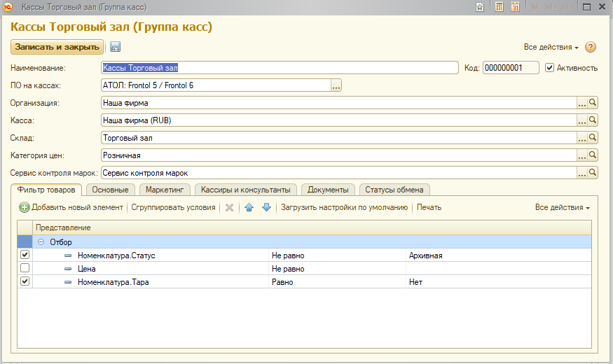Click Записать и закрыть button
The image size is (613, 364).
coord(57,47)
